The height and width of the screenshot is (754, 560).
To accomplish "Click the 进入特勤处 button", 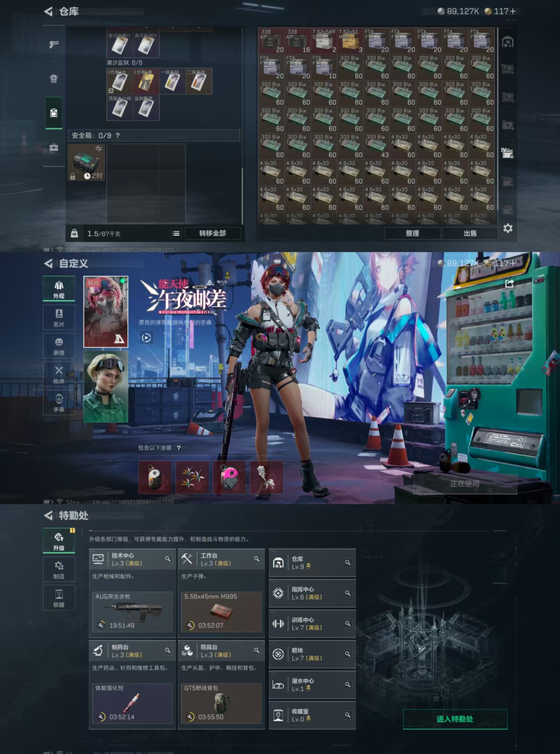I will [455, 719].
